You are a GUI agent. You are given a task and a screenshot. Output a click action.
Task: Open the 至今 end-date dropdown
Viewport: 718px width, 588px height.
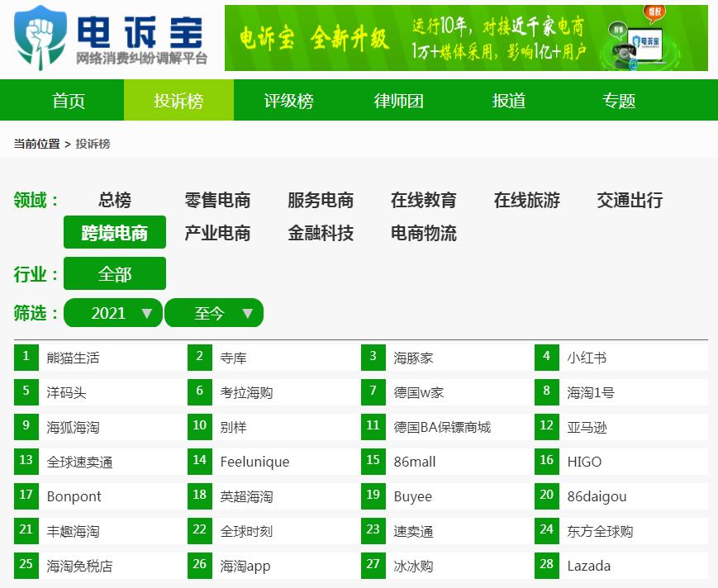214,313
